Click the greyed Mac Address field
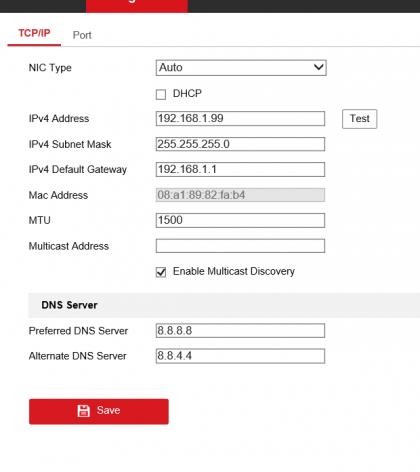The height and width of the screenshot is (472, 420). [x=240, y=195]
